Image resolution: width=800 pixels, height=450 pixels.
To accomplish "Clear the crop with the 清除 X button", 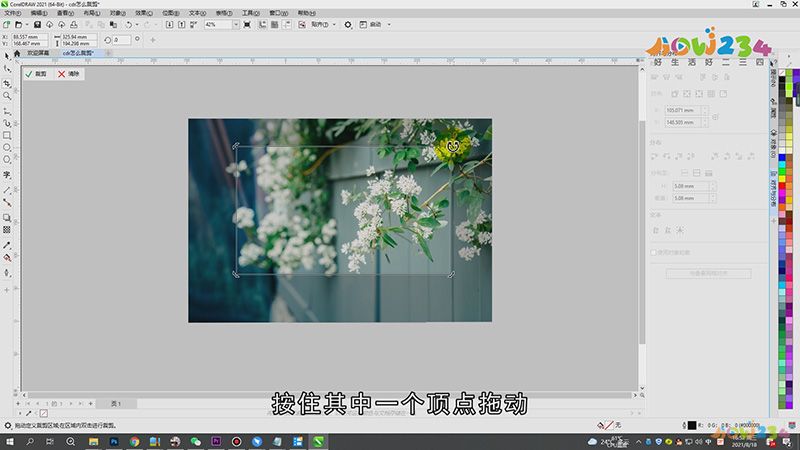I will coord(68,74).
